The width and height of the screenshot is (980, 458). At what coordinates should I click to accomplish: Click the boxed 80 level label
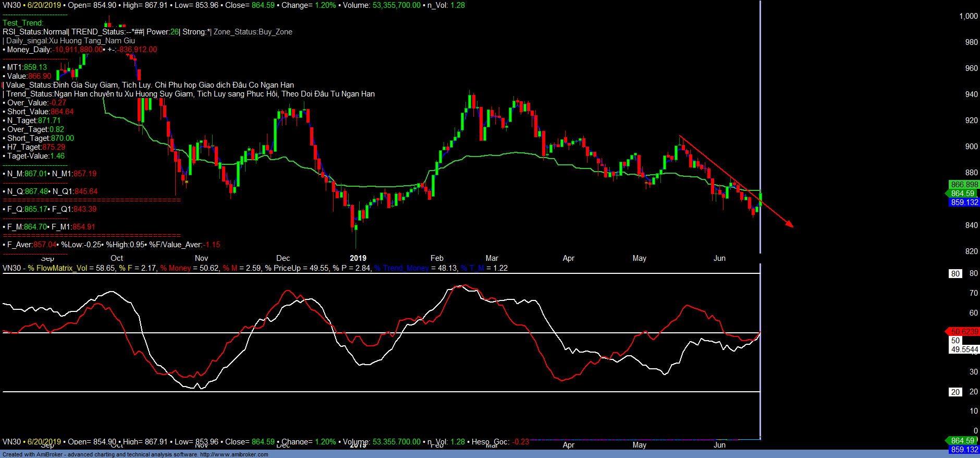coord(955,274)
